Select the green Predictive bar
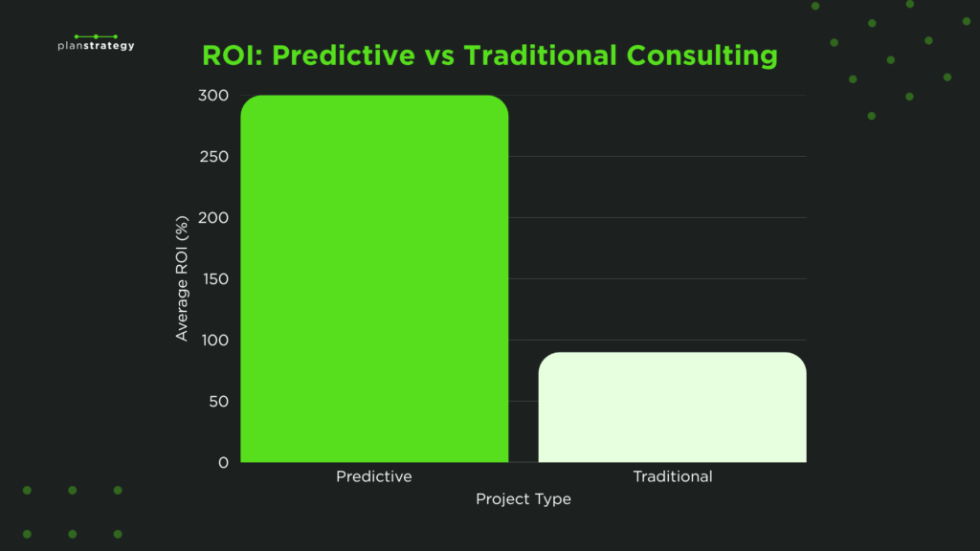Image resolution: width=980 pixels, height=551 pixels. pos(374,278)
